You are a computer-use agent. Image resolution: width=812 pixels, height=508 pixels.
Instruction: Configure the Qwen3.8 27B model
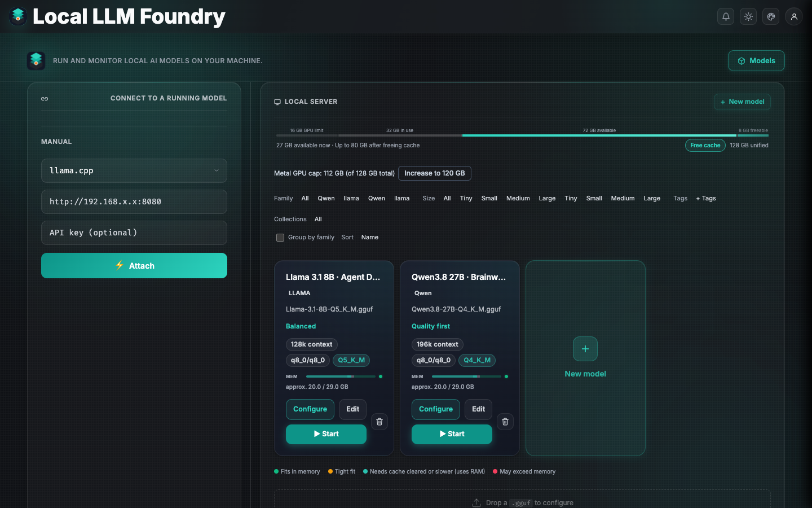(x=436, y=409)
